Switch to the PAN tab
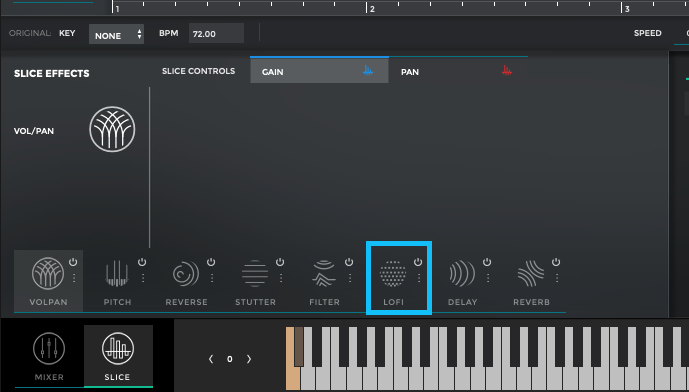The height and width of the screenshot is (392, 689). [x=458, y=70]
